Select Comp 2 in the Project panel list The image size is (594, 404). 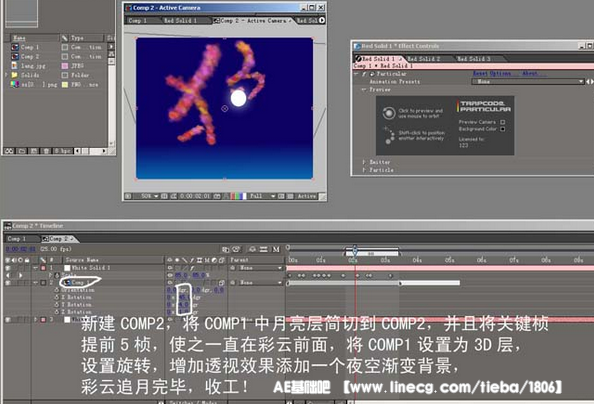[x=30, y=56]
